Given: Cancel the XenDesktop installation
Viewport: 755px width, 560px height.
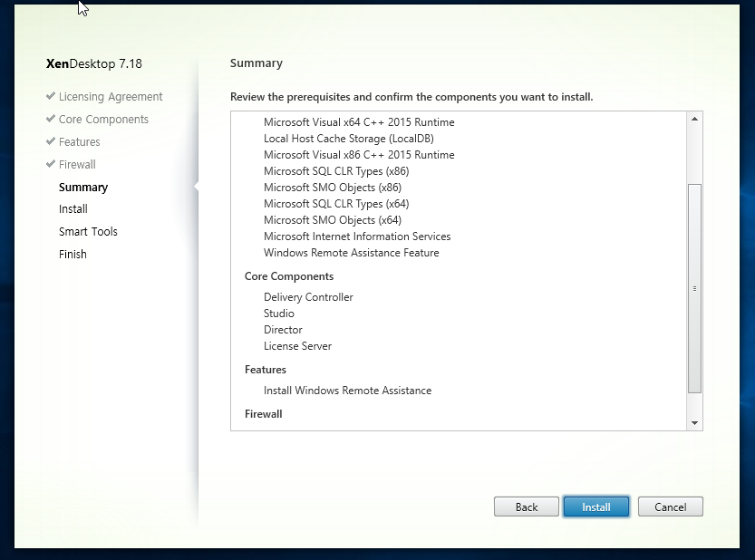Looking at the screenshot, I should point(671,507).
